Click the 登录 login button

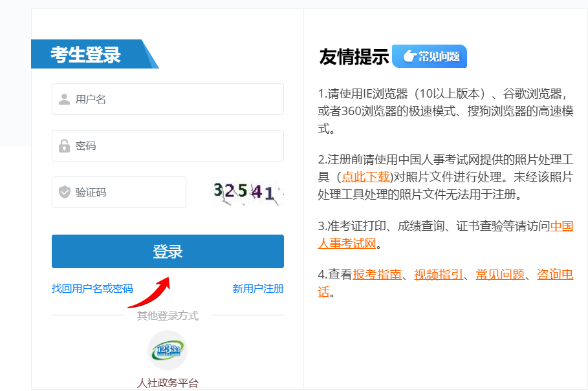click(168, 252)
